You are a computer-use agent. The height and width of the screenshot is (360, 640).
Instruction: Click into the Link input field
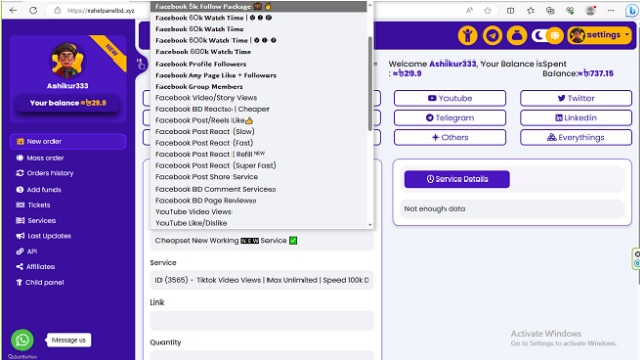[262, 320]
